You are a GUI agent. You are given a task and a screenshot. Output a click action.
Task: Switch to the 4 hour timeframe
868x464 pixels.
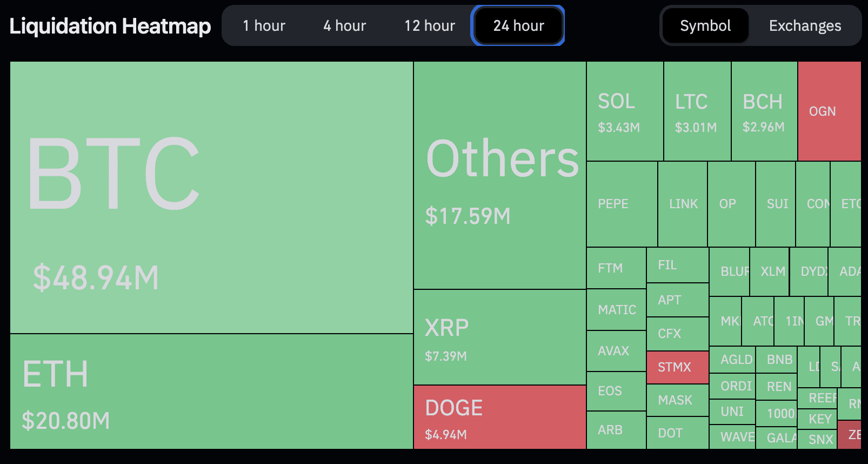[344, 26]
